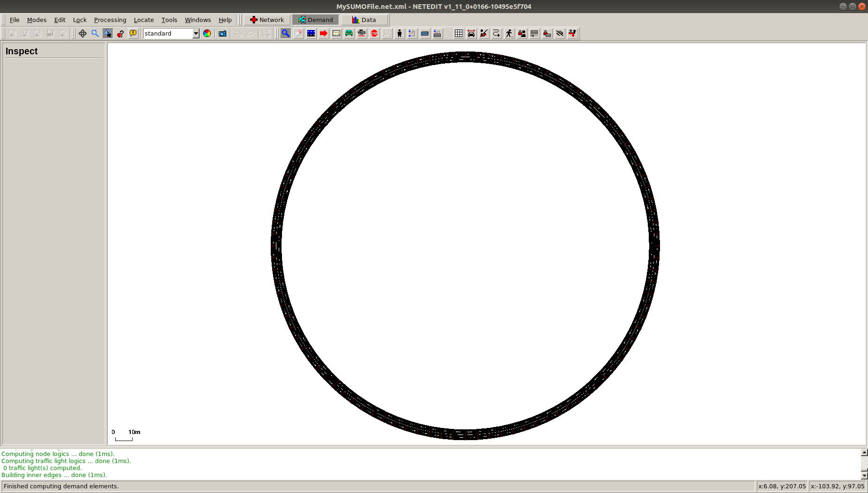
Task: Open the Tools menu
Action: (x=169, y=20)
